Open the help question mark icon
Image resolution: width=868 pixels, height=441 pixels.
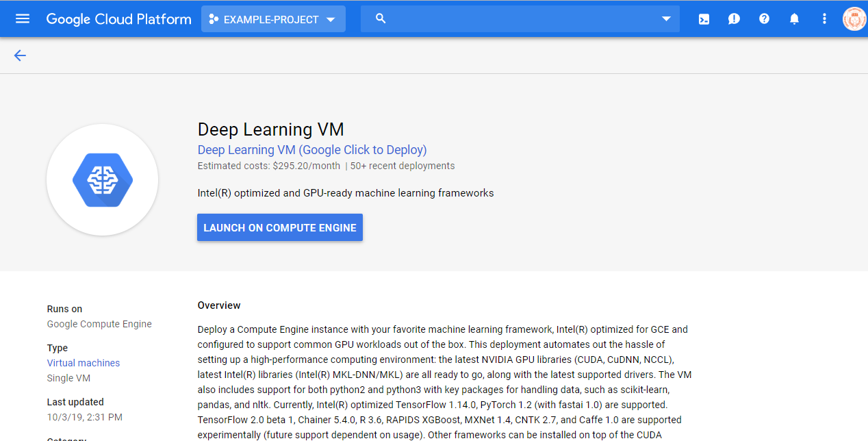point(764,19)
